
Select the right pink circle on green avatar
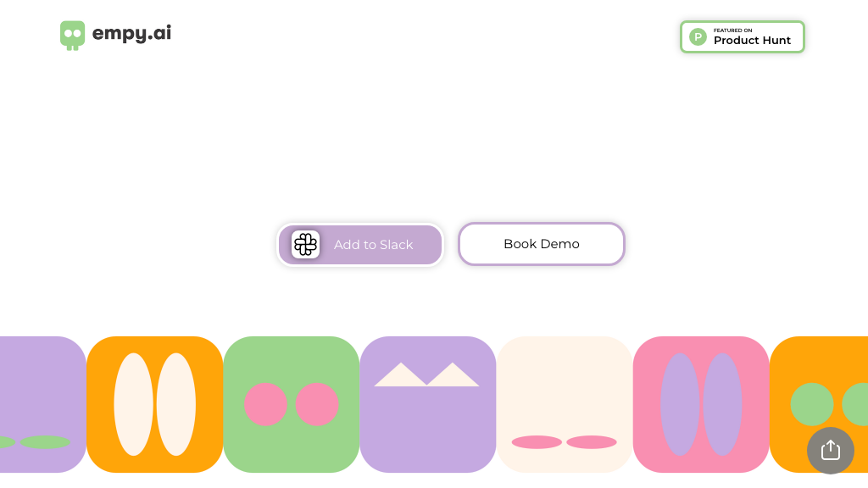pos(317,404)
